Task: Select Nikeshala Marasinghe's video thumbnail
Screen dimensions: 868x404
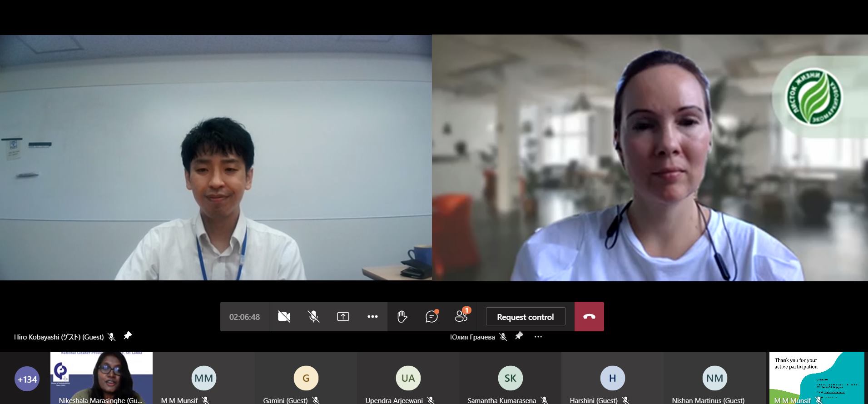Action: coord(101,378)
